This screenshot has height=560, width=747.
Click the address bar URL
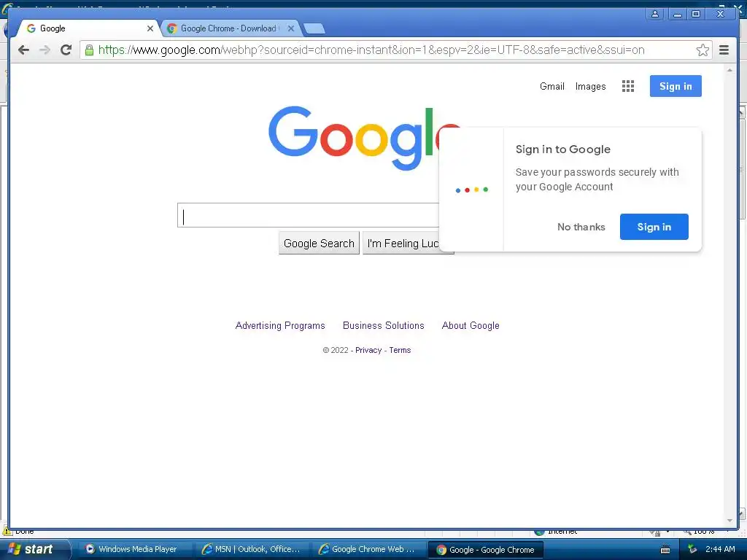371,50
